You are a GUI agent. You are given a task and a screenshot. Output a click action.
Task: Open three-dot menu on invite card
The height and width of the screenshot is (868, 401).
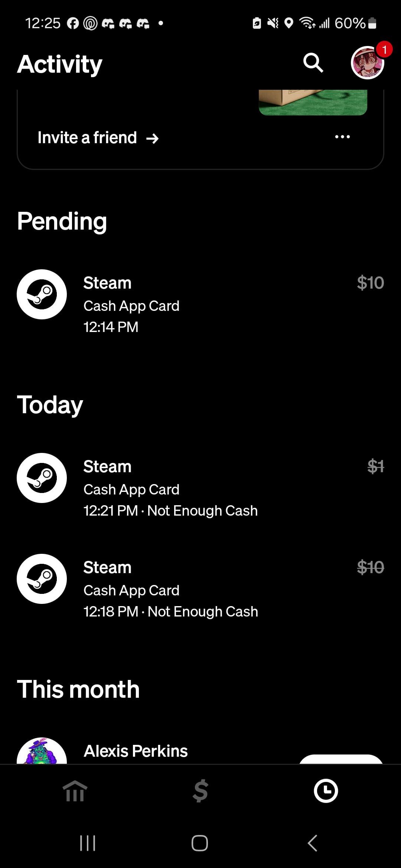(x=342, y=137)
